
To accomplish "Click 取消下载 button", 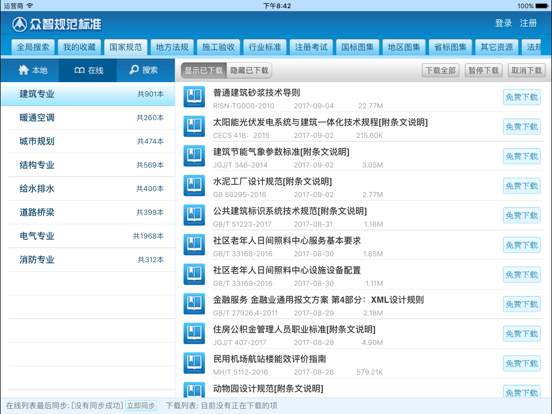I will point(527,70).
